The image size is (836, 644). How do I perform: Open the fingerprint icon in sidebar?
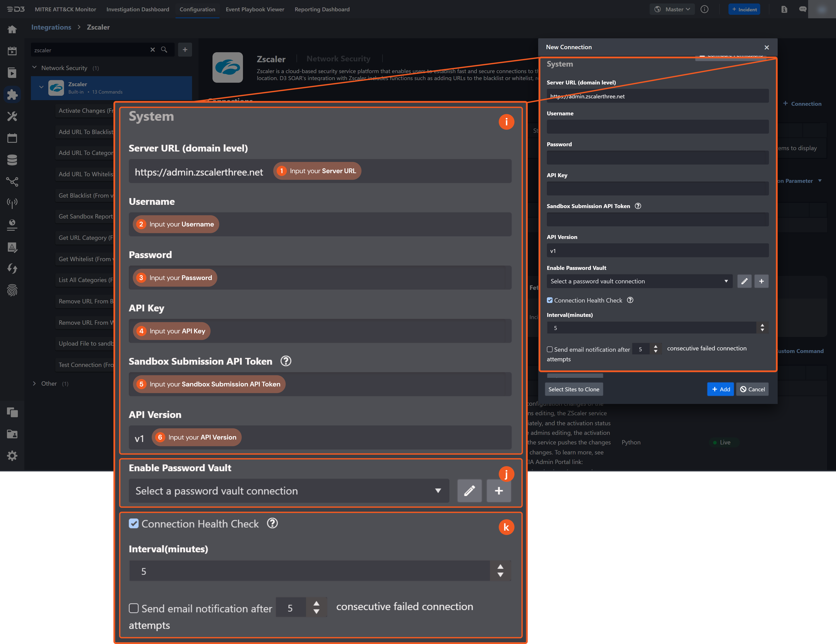pyautogui.click(x=12, y=290)
